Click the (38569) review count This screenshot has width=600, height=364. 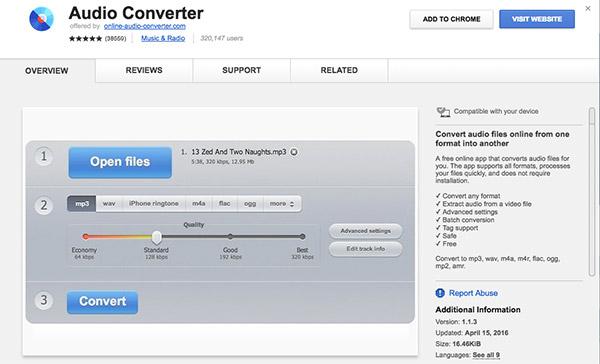(x=115, y=38)
